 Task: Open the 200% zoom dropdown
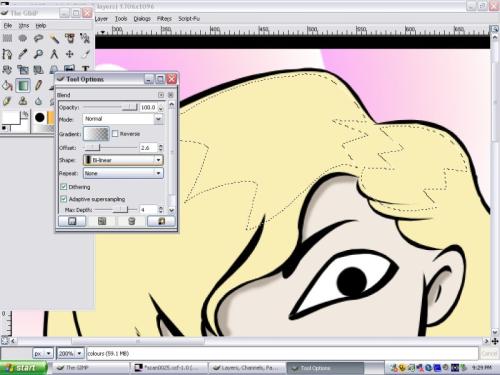[70, 353]
